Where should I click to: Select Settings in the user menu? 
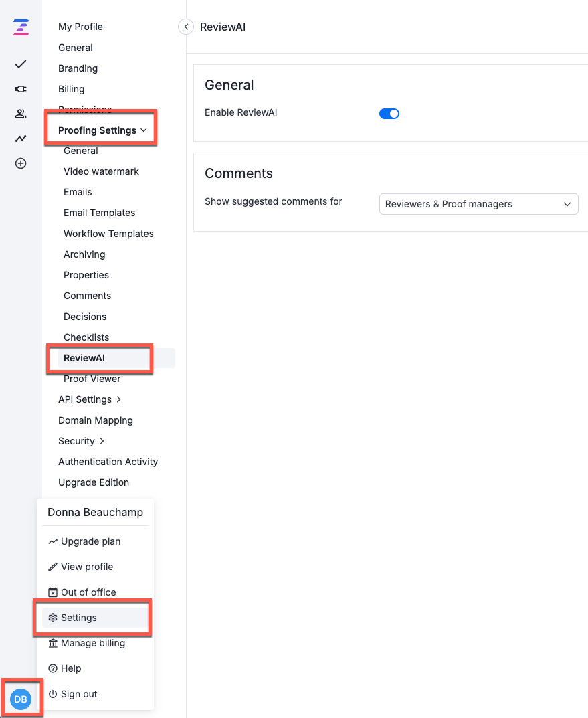coord(79,618)
